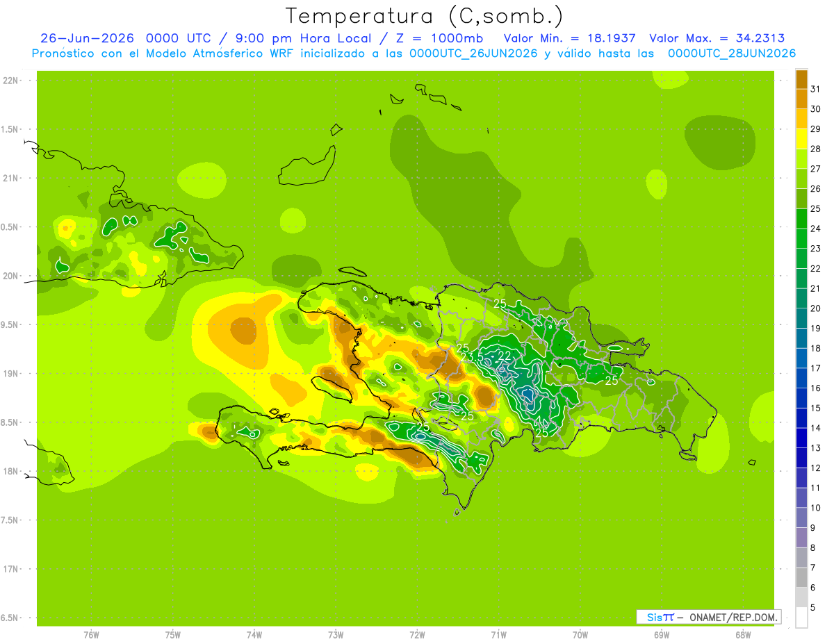834x644 pixels.
Task: Click the "0000UTC_28JUN2026" valid-until time
Action: point(732,53)
